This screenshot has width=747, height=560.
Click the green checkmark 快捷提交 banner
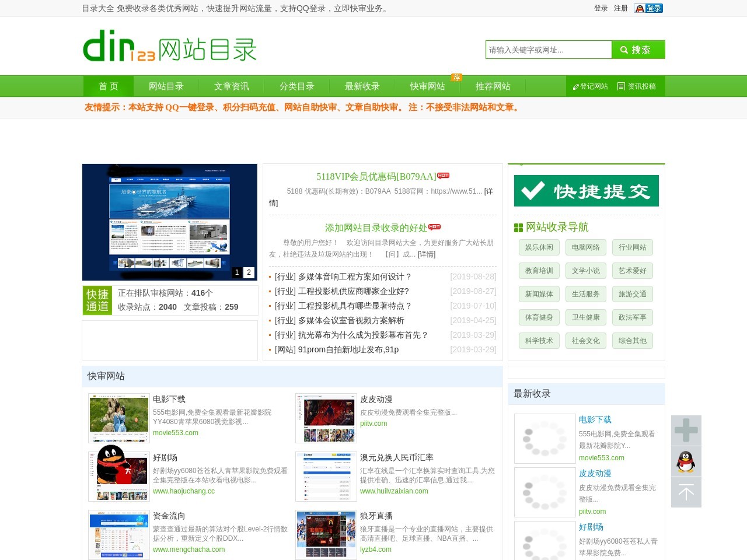tap(586, 191)
